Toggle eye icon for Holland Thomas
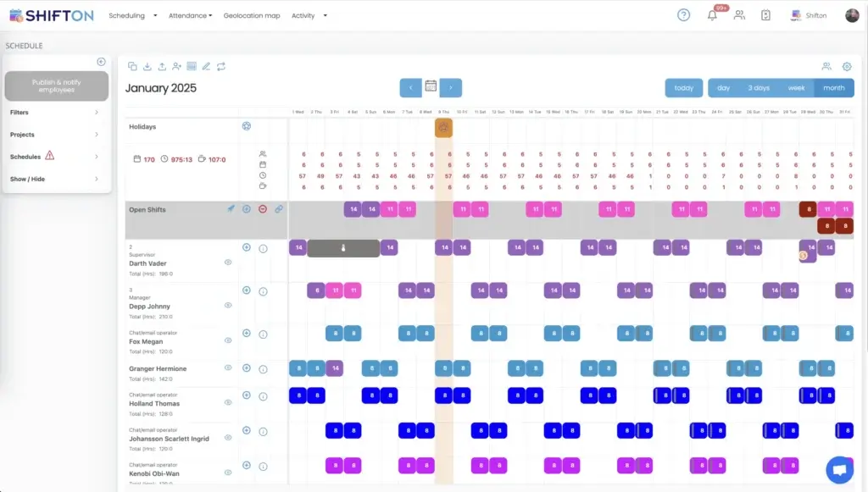 tap(228, 402)
